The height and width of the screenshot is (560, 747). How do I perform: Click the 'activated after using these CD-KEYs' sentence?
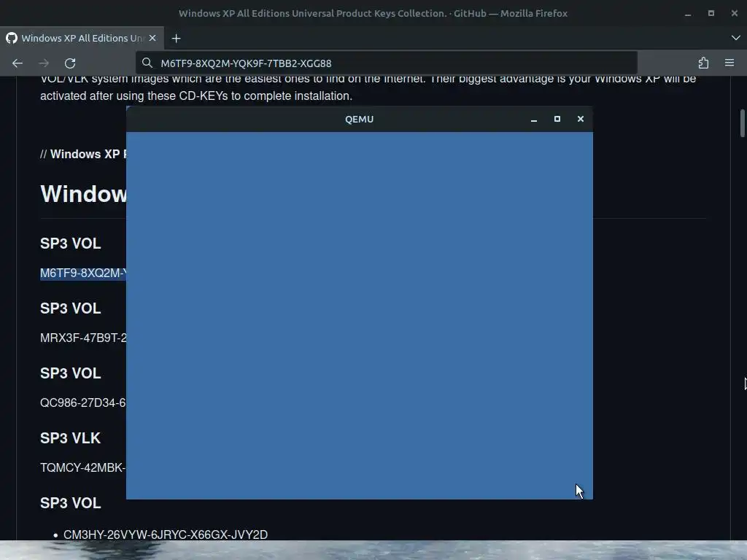pyautogui.click(x=196, y=96)
